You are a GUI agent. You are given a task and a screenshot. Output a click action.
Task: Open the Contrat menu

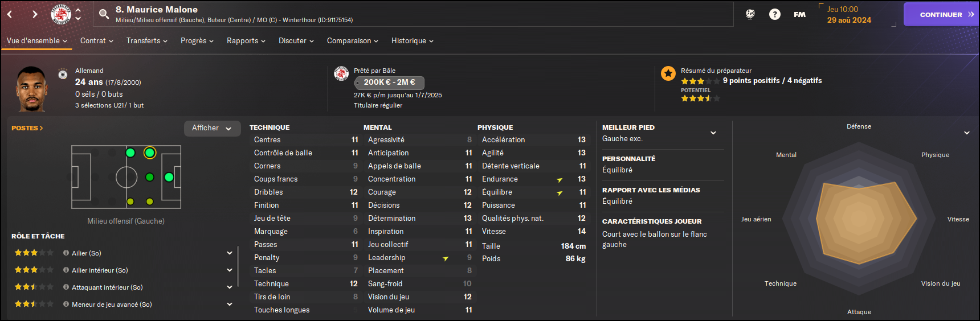click(97, 41)
